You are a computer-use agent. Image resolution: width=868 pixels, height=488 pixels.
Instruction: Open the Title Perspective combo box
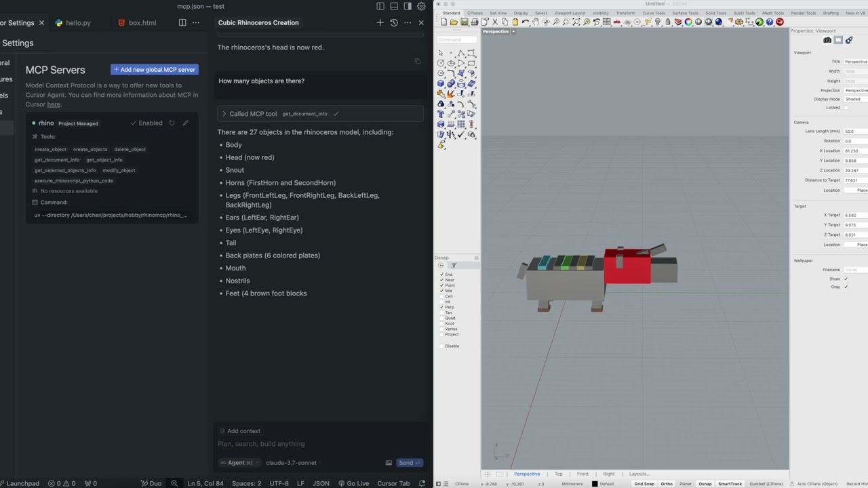point(856,62)
